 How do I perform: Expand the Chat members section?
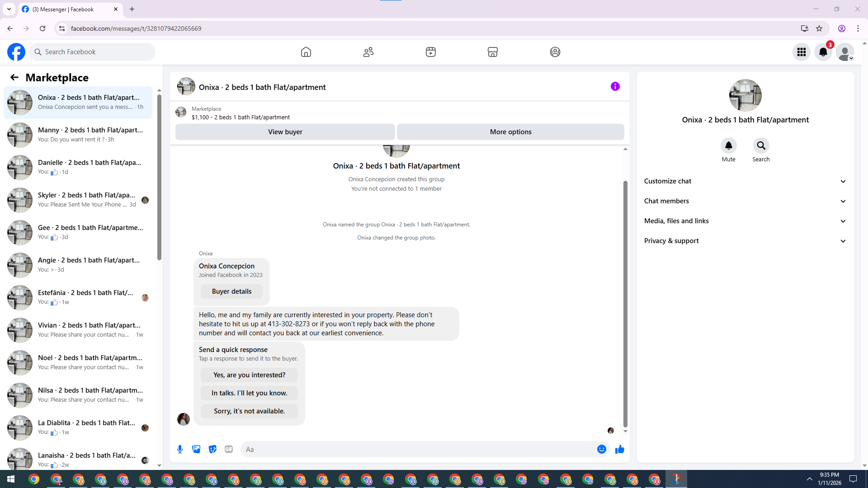tap(745, 201)
